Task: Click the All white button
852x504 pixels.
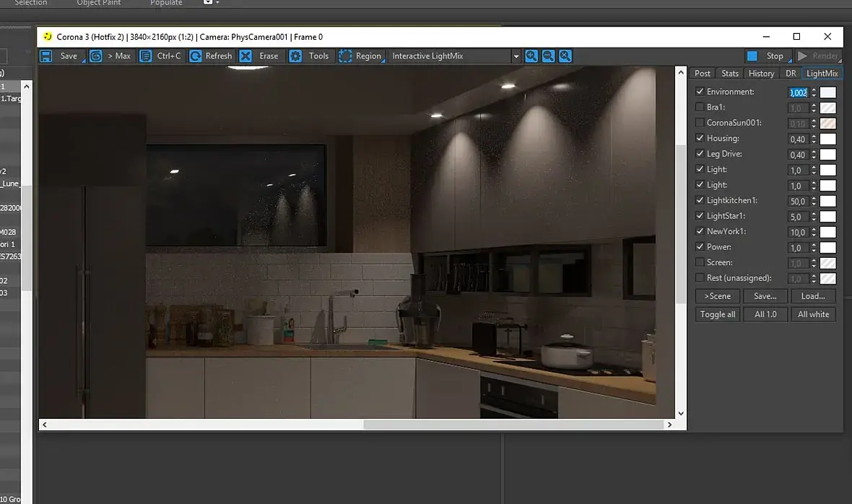Action: point(813,314)
